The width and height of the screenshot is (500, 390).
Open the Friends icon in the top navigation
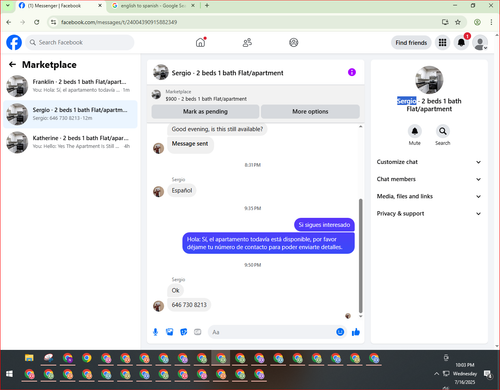pos(247,42)
